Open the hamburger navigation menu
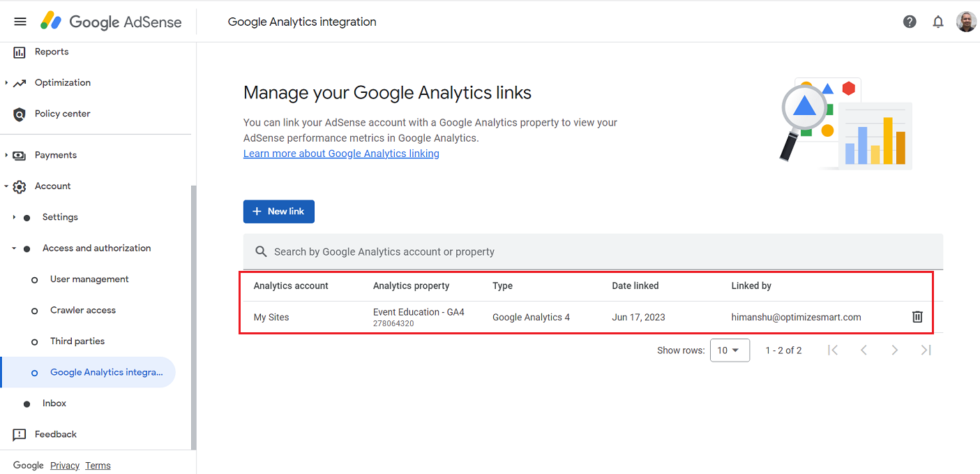Viewport: 980px width, 474px height. (20, 21)
